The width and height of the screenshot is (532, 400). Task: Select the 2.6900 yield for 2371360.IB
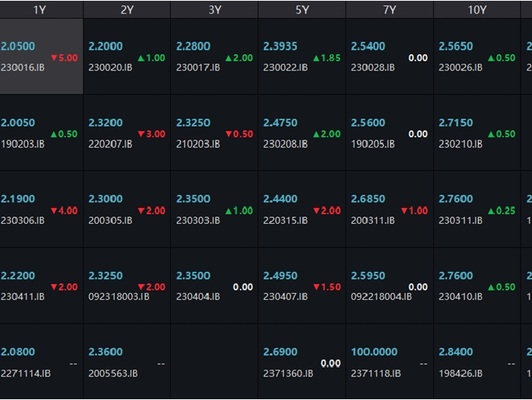coord(281,352)
